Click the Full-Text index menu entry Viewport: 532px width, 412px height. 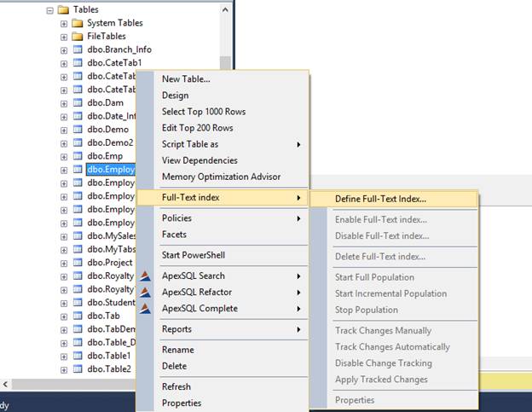[x=223, y=198]
